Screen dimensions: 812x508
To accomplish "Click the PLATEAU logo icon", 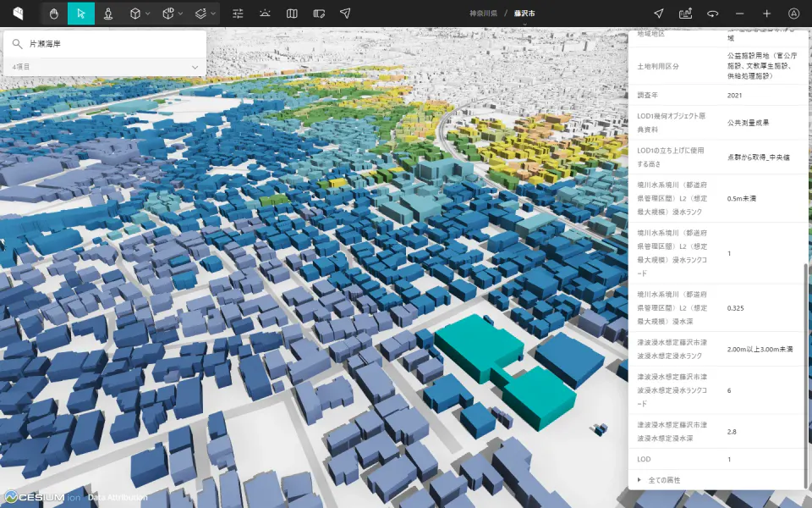I will coord(18,14).
